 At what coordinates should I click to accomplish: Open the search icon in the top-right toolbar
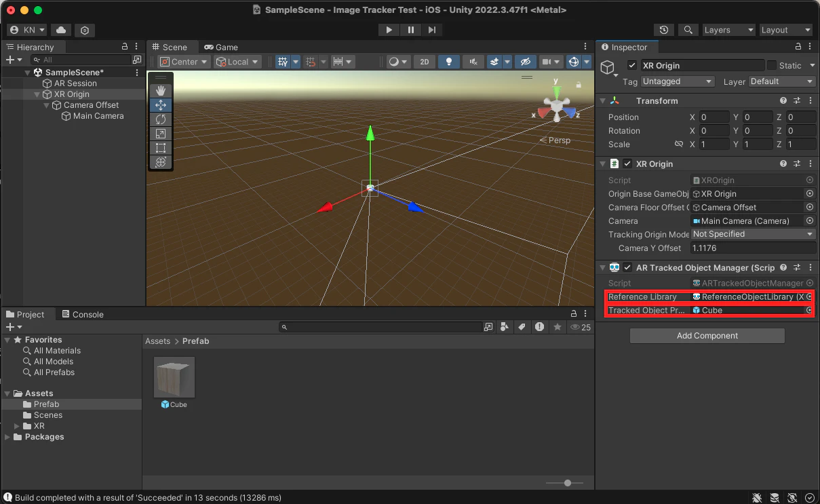[x=688, y=30]
